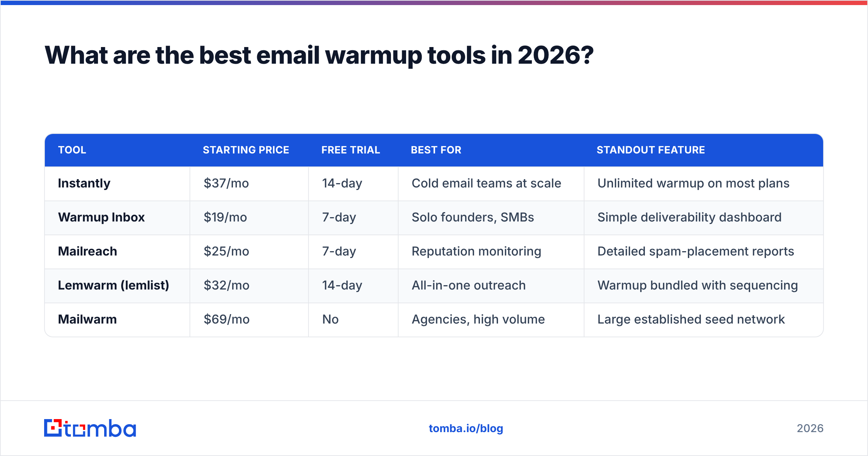Open the tomba.io/blog link

pos(466,428)
